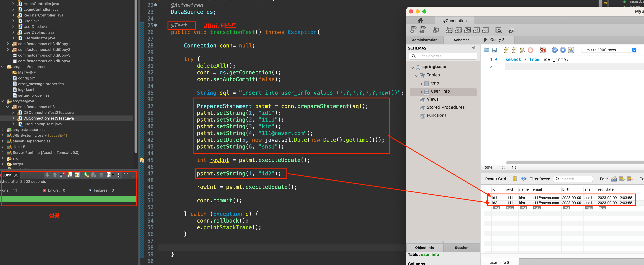Switch to the Administration tab
The width and height of the screenshot is (644, 265).
pyautogui.click(x=425, y=40)
